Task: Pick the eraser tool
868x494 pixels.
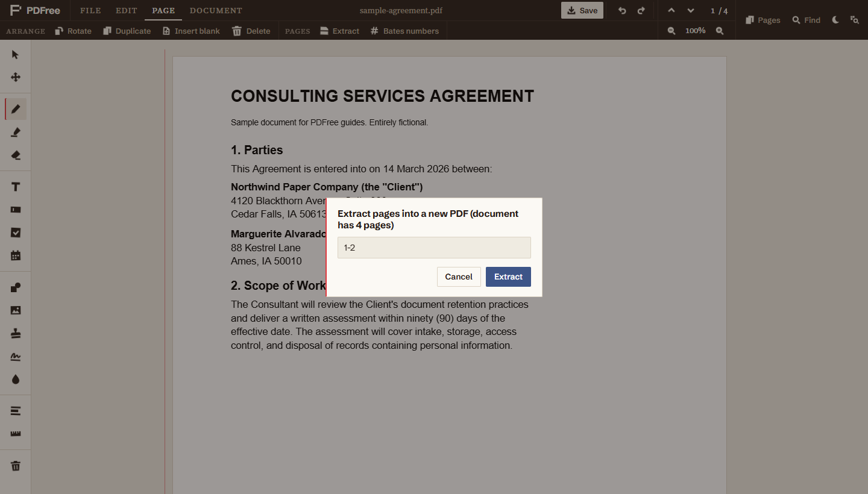Action: click(16, 155)
